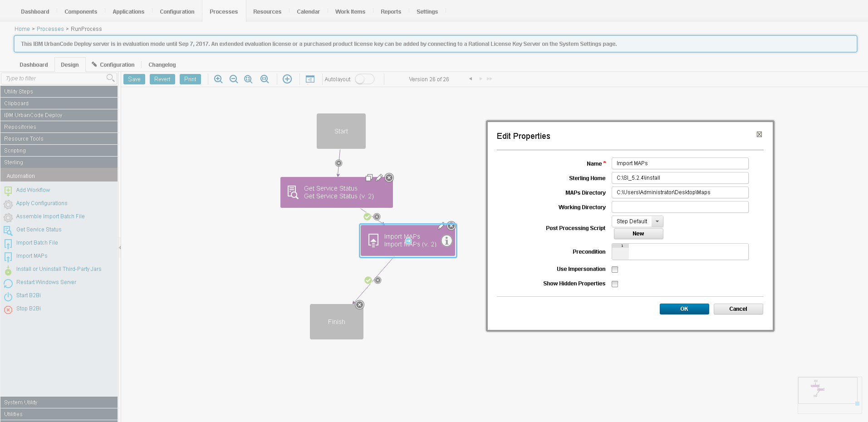Select the Import Batch File step
868x422 pixels.
(37, 242)
